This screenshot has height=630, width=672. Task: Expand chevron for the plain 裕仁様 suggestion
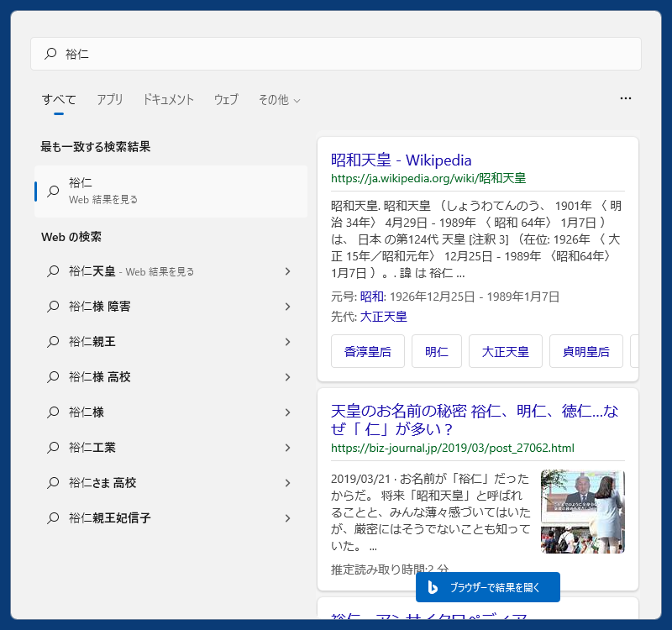(287, 412)
